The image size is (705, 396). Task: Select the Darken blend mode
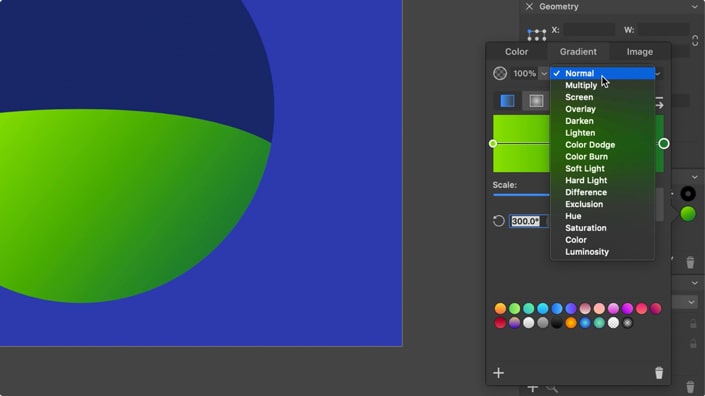[602, 121]
